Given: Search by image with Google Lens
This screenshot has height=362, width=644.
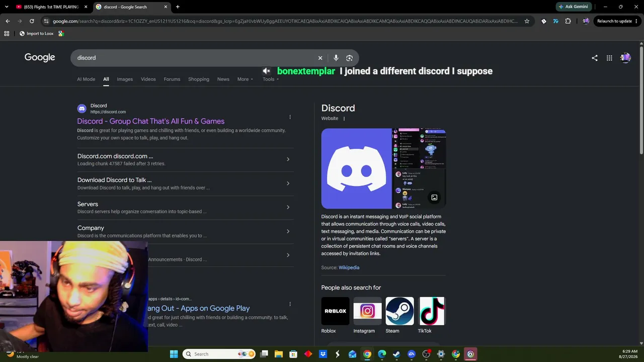Looking at the screenshot, I should (350, 58).
